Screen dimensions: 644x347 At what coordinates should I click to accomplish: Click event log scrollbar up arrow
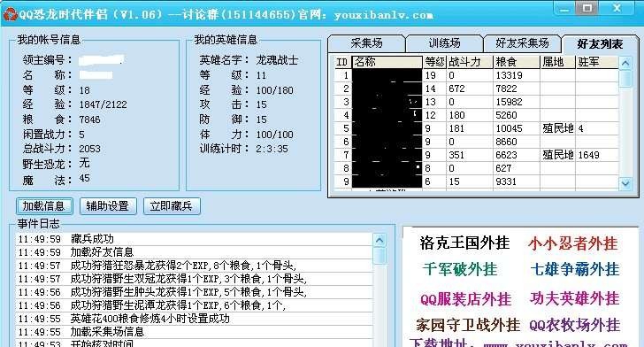(379, 241)
